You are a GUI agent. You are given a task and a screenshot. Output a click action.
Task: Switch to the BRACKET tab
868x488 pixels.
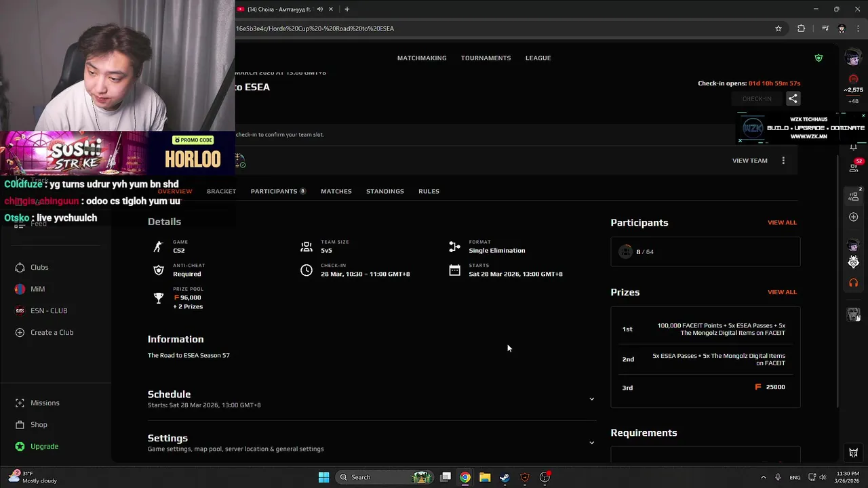tap(221, 191)
